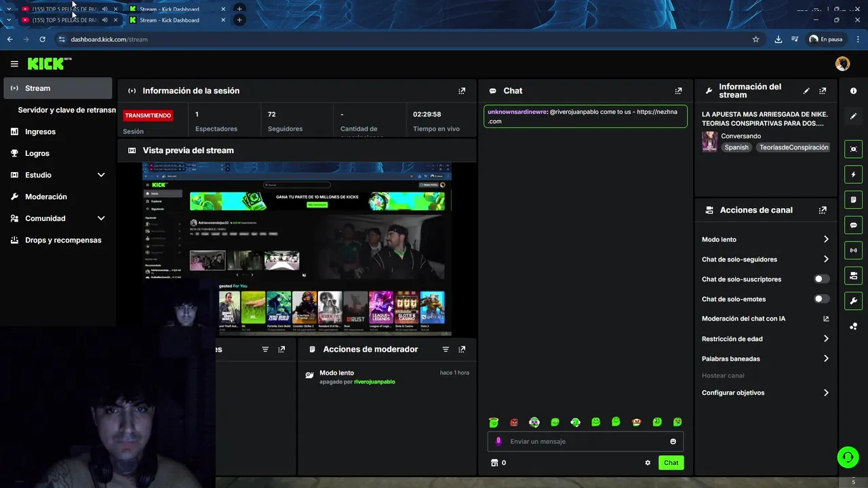Toggle broadcast signal panel icon in right rail
868x488 pixels.
coord(854,250)
